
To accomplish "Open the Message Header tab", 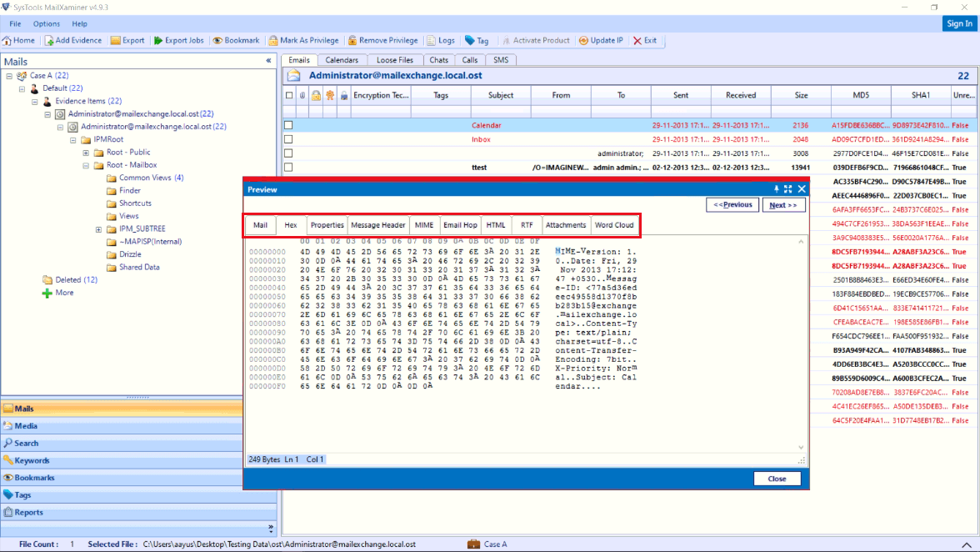I will click(x=378, y=225).
